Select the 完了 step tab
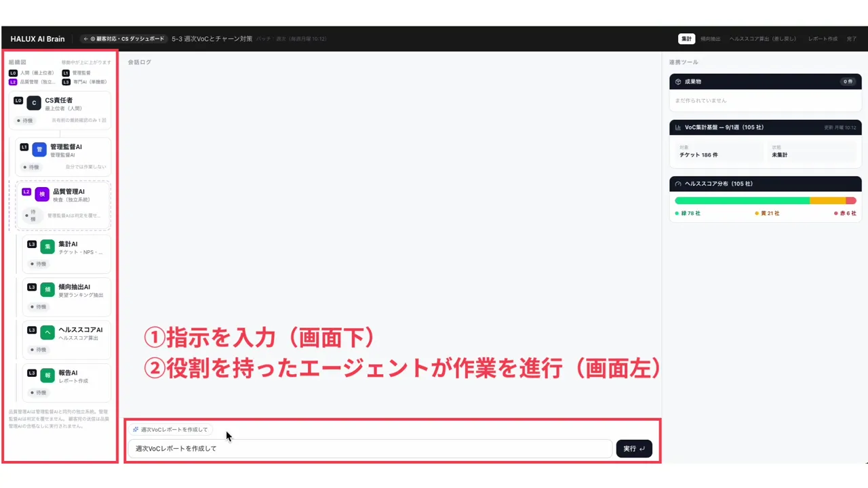Viewport: 868px width, 488px height. [852, 39]
